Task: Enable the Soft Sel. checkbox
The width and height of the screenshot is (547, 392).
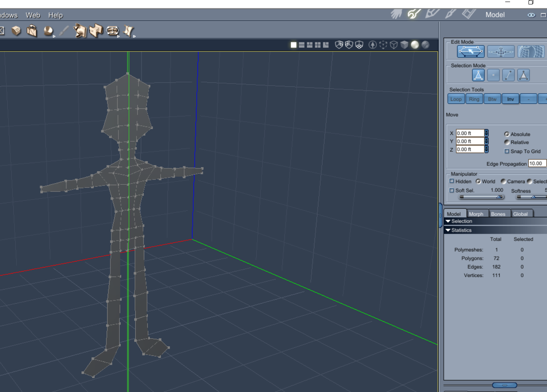Action: point(452,190)
